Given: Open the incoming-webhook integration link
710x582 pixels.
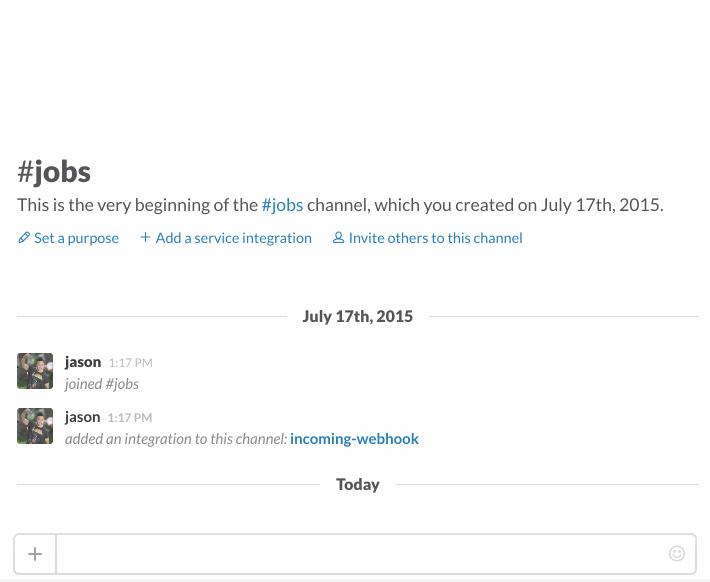Looking at the screenshot, I should point(354,439).
